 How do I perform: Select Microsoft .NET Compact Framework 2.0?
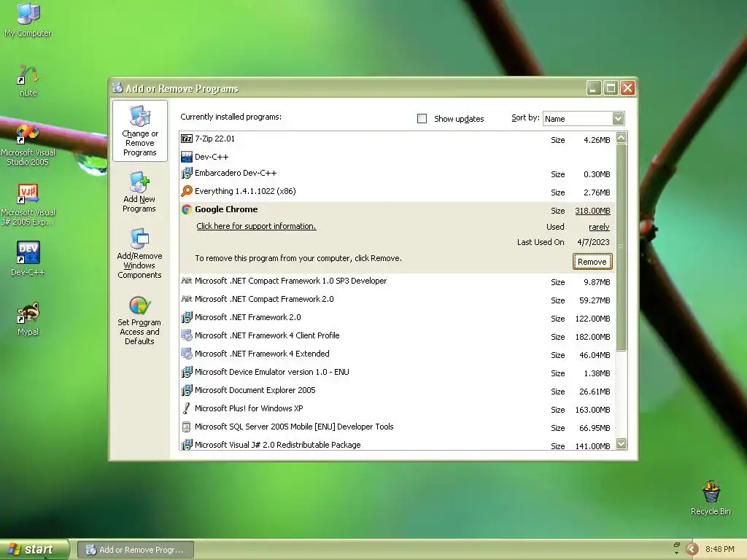398,300
